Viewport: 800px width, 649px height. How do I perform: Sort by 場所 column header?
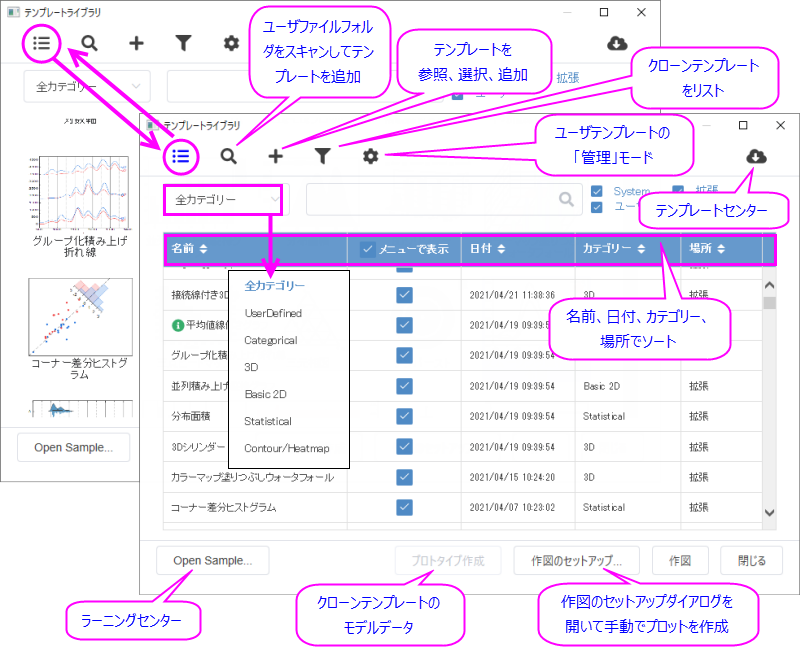coord(707,248)
